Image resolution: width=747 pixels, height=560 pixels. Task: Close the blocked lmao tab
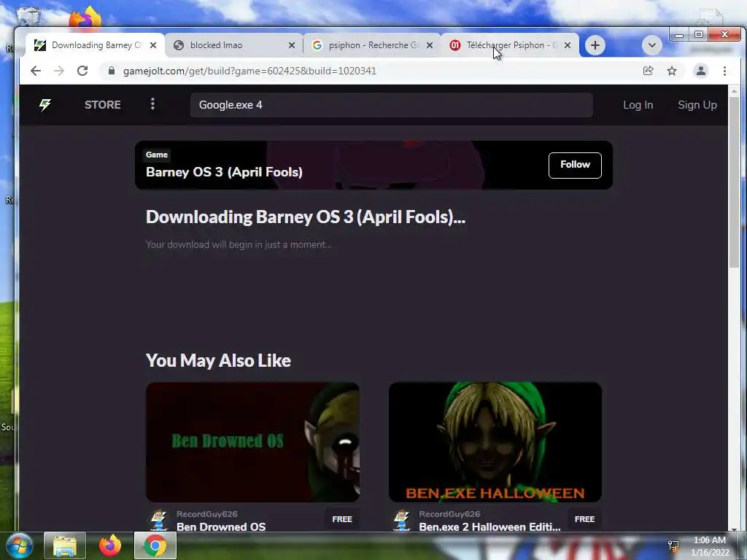click(x=292, y=45)
